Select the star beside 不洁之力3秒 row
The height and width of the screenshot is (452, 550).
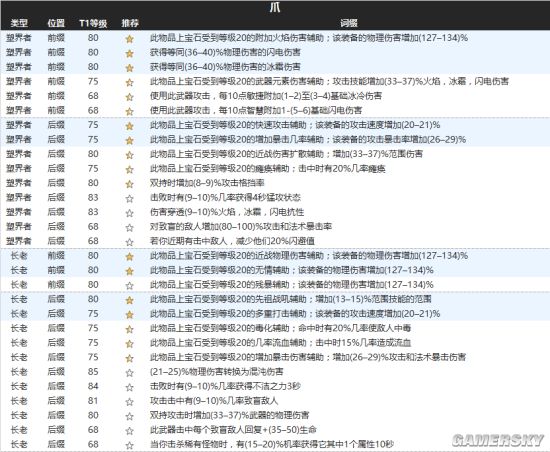[x=129, y=387]
